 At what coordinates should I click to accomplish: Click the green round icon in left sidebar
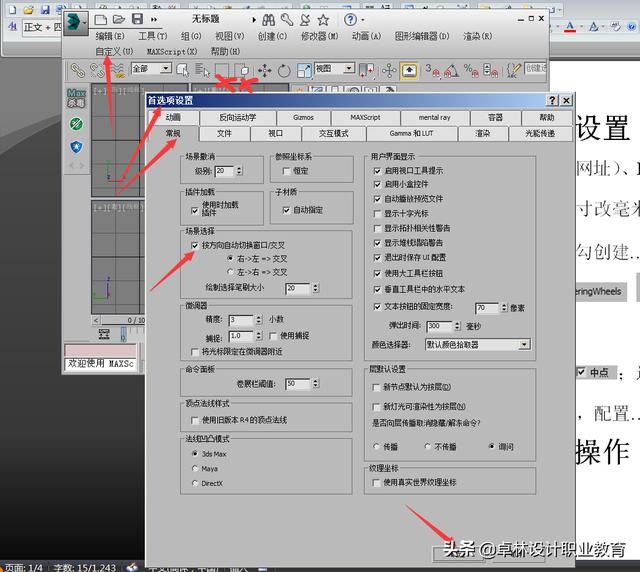tap(76, 124)
